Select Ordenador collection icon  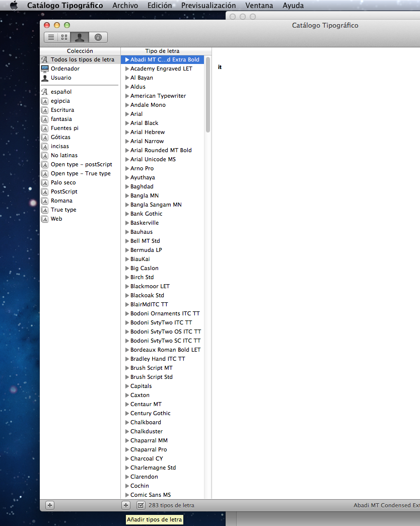(x=45, y=69)
